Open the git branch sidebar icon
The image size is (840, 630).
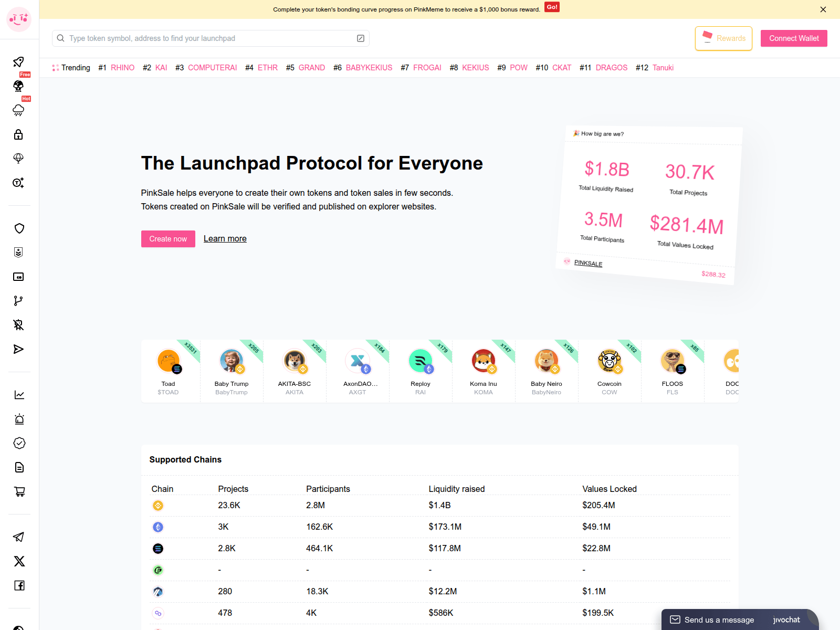pyautogui.click(x=18, y=301)
